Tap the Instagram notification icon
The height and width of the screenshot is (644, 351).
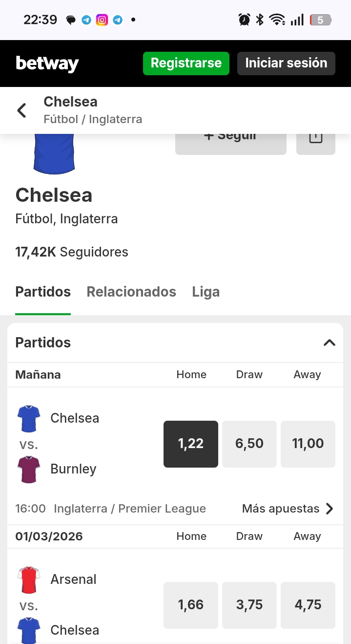102,20
